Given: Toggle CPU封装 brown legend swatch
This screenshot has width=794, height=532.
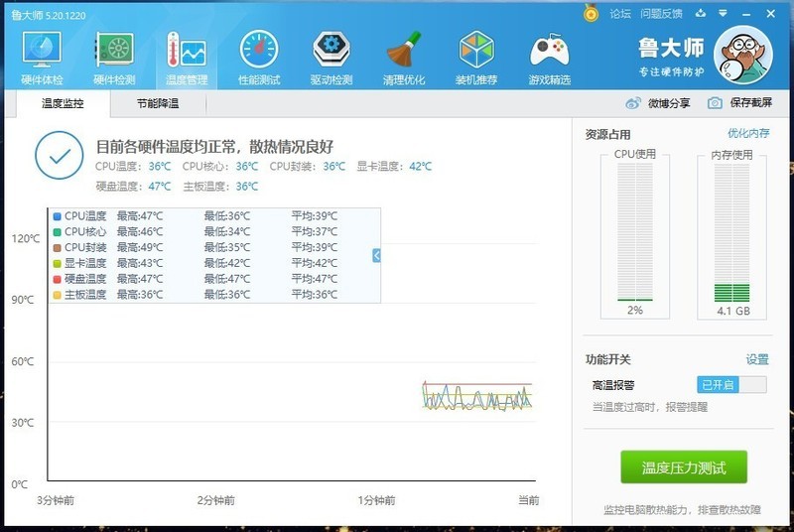Looking at the screenshot, I should tap(58, 247).
